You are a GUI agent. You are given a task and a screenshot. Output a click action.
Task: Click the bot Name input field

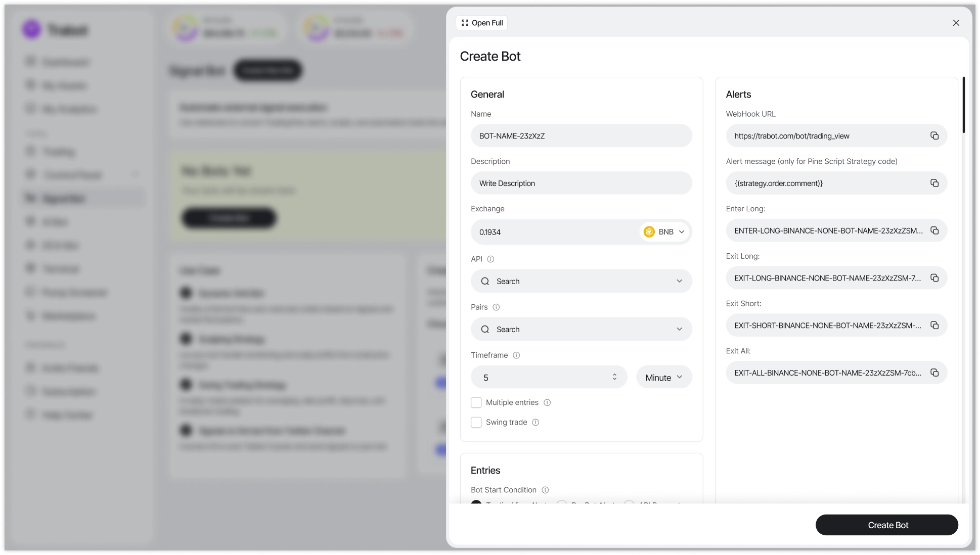[581, 135]
